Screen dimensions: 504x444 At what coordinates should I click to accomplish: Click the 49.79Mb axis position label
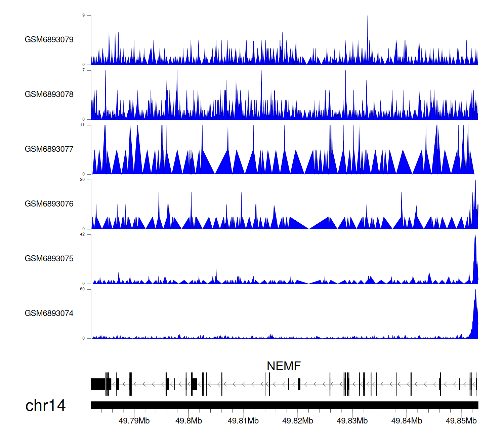point(134,421)
